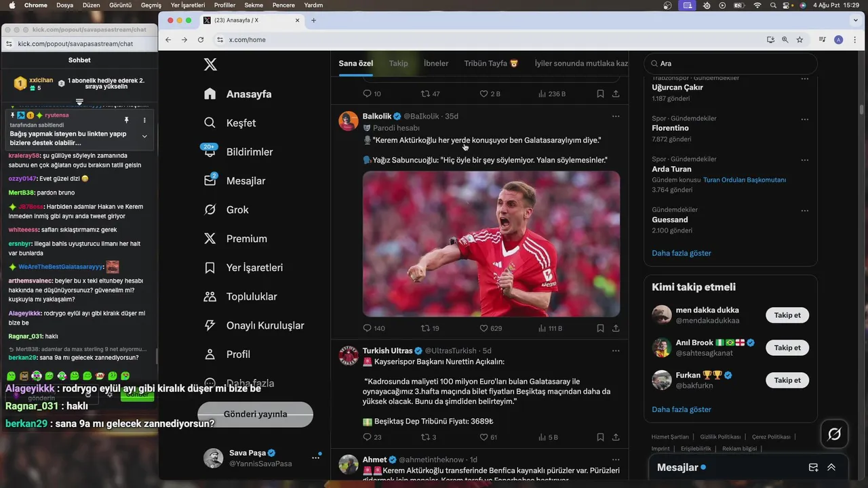
Task: Expand the Mesajlar drawer
Action: [x=831, y=467]
